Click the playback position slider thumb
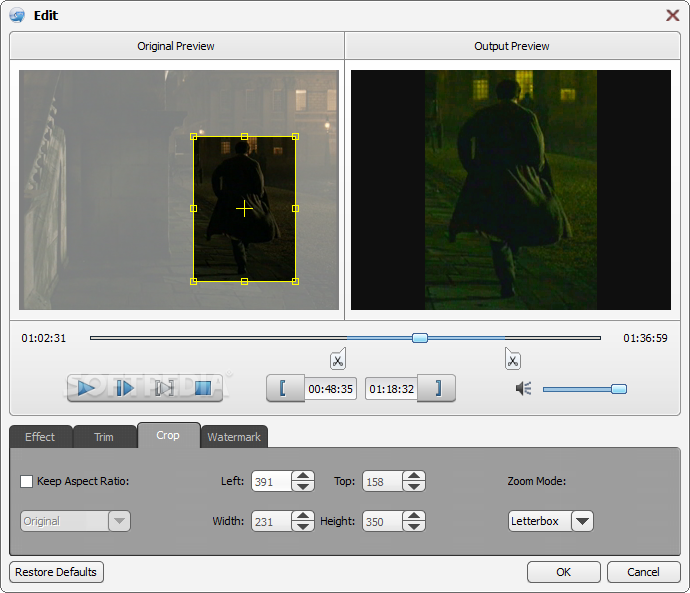The image size is (690, 593). [x=420, y=338]
